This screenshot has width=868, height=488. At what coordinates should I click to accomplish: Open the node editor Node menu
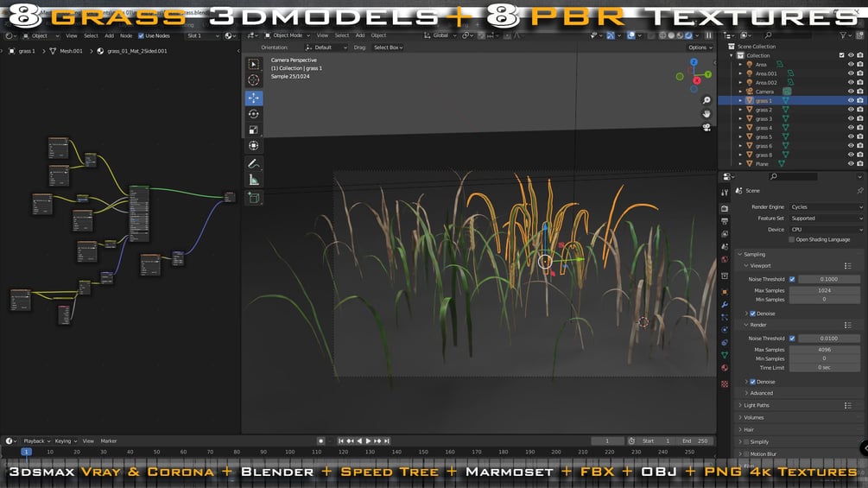click(126, 35)
